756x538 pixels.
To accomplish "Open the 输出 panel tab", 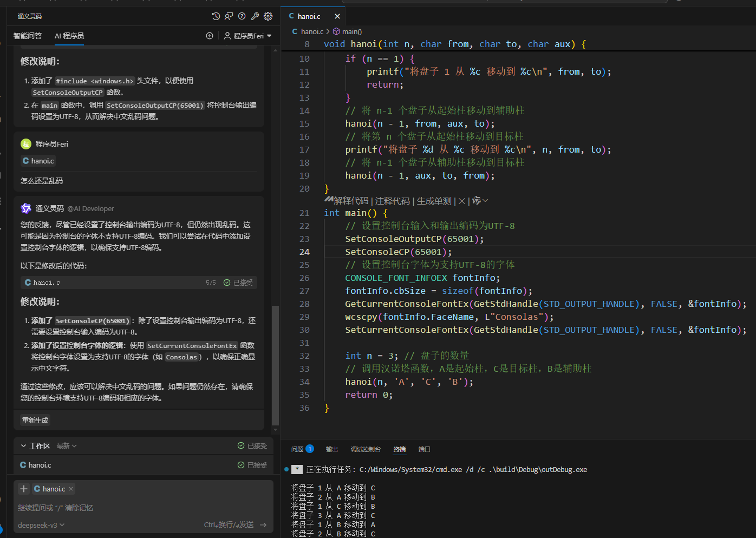I will (332, 449).
